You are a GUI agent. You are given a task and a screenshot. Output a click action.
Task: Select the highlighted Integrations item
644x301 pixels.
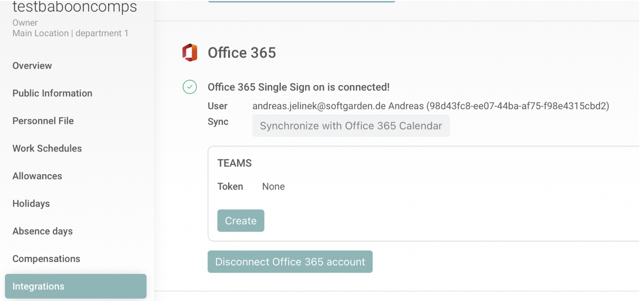pyautogui.click(x=76, y=286)
